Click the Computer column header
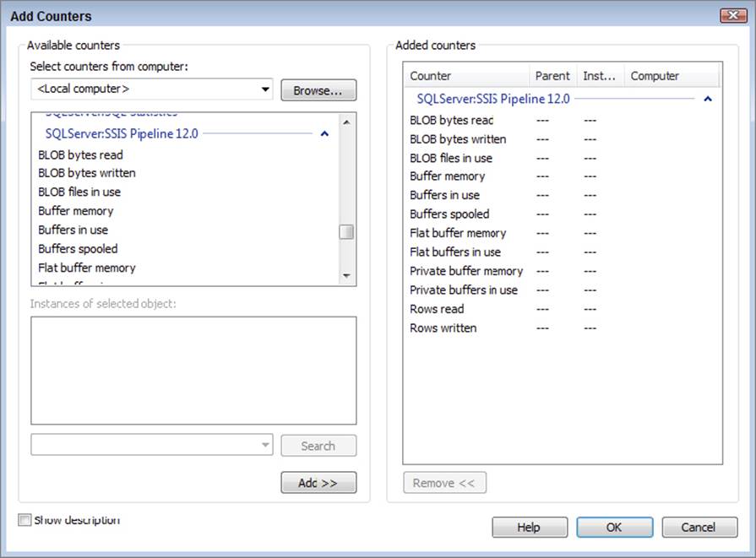This screenshot has width=756, height=558. pos(672,76)
